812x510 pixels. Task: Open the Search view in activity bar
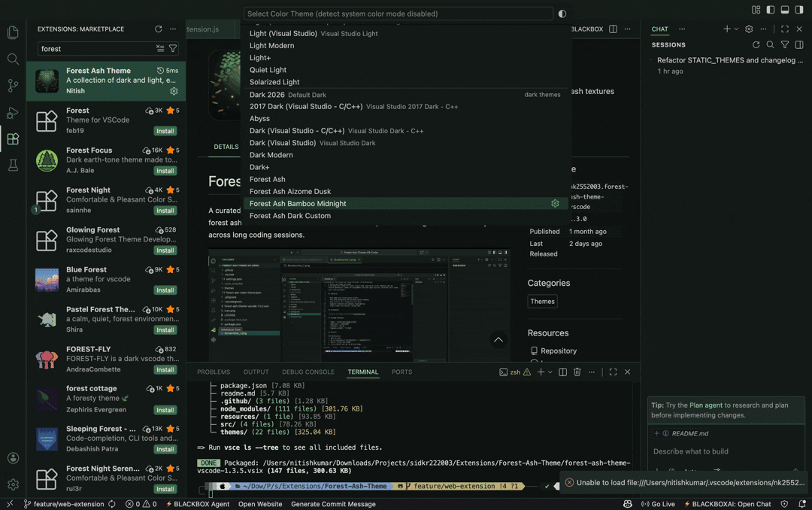(13, 59)
